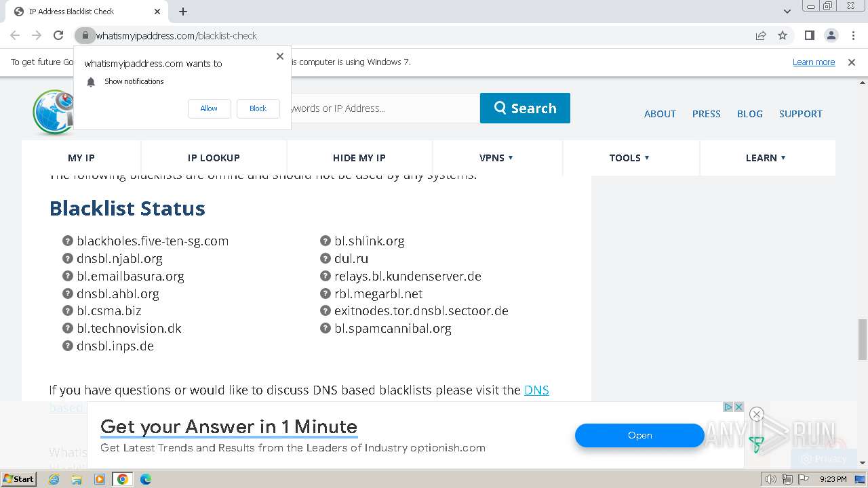Viewport: 868px width, 488px height.
Task: Close the Windows 7 update infobar
Action: (852, 62)
